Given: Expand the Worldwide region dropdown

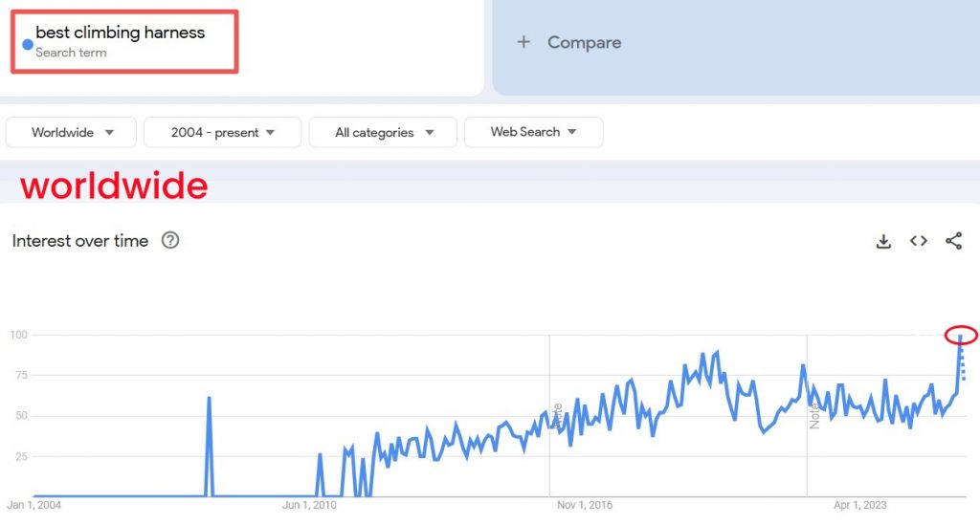Looking at the screenshot, I should (72, 133).
